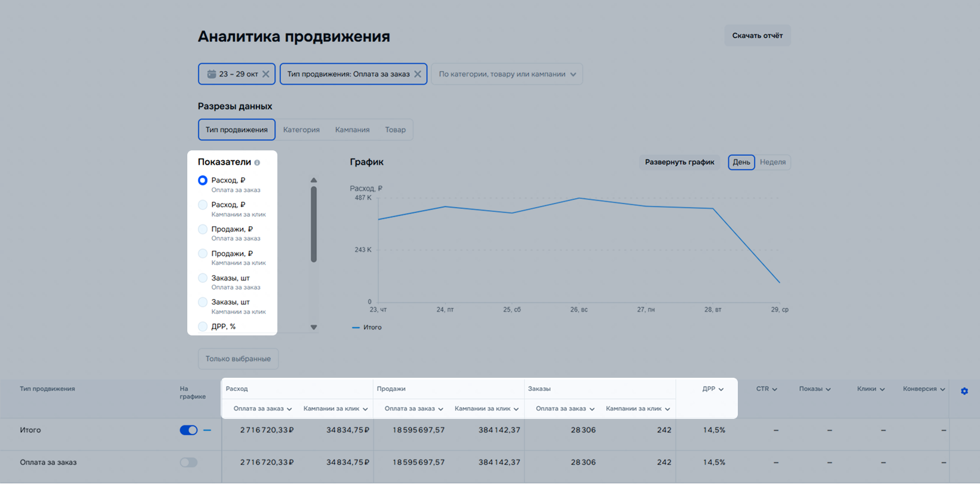Click the calendar icon in date filter
Viewport: 980px width, 484px height.
(211, 74)
